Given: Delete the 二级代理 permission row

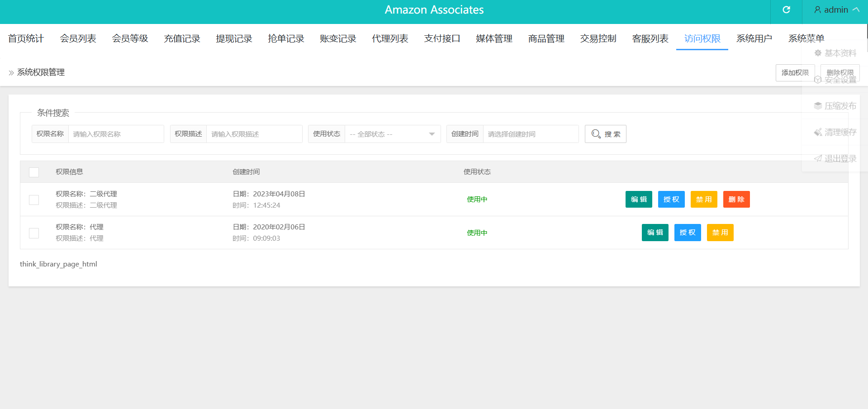Looking at the screenshot, I should (x=736, y=200).
